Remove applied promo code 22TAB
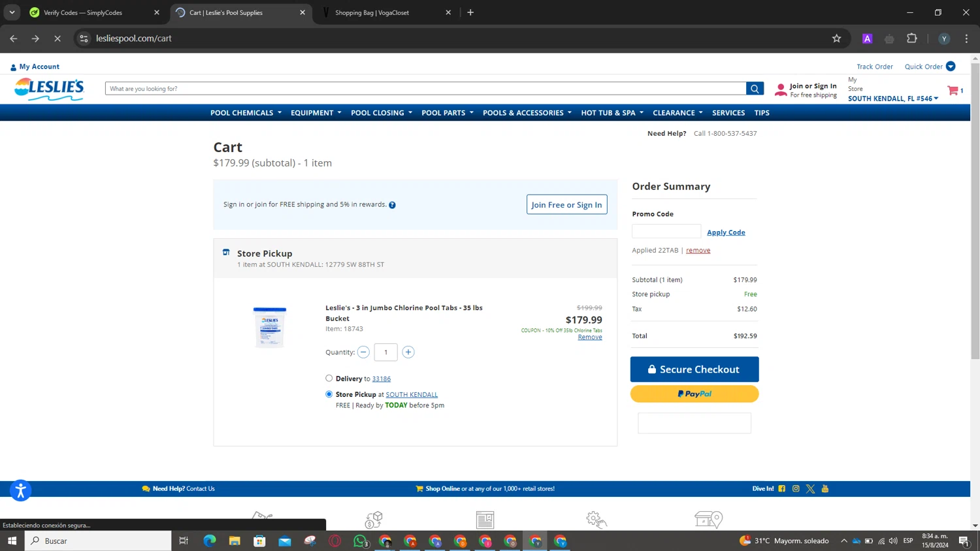Image resolution: width=980 pixels, height=551 pixels. 698,250
